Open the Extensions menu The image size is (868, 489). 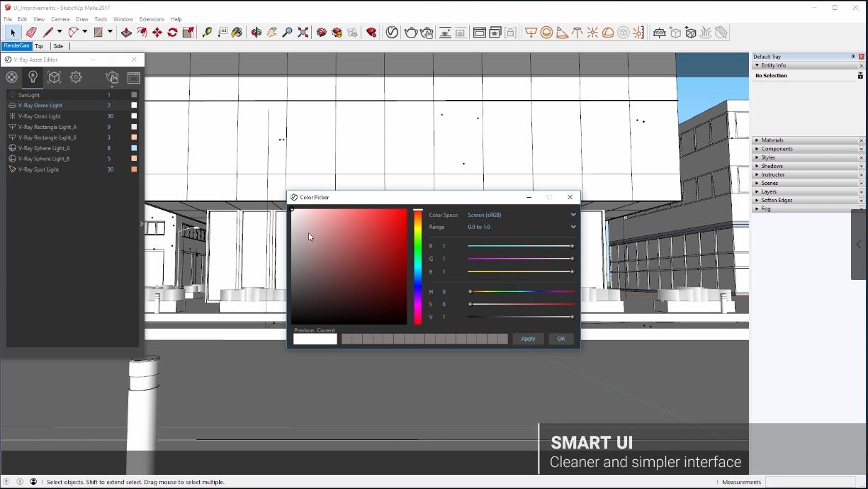152,19
